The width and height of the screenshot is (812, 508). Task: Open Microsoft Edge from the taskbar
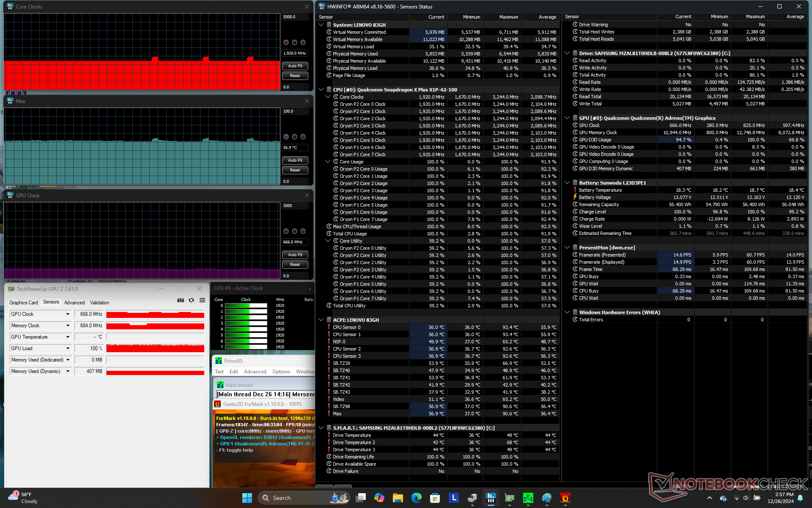click(416, 498)
